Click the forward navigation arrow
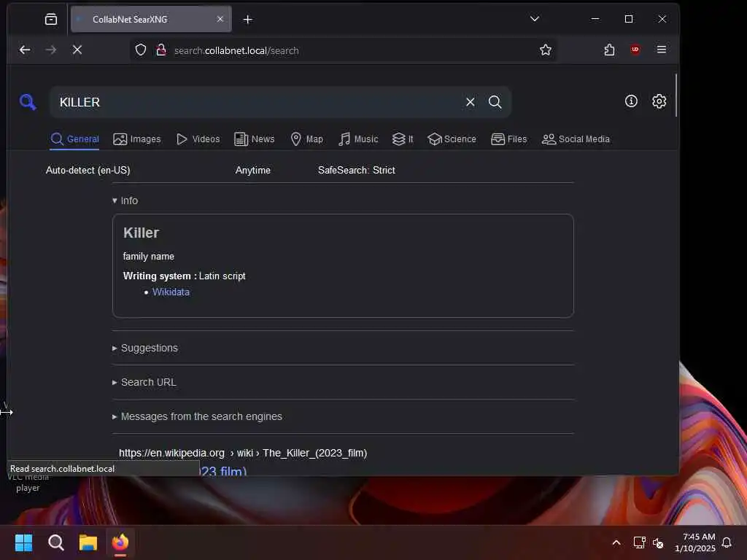This screenshot has width=747, height=560. 51,50
